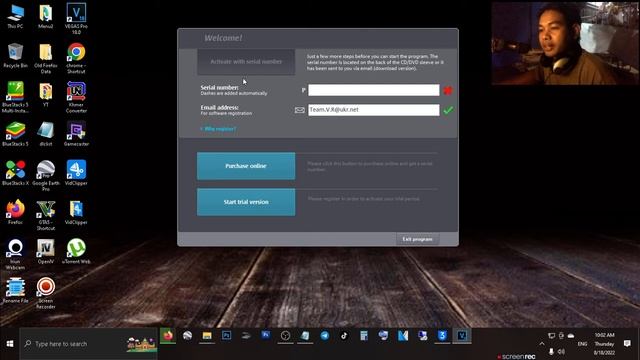Launch Screen Recorder desktop shortcut
Screen dimensions: 640x360
[x=45, y=293]
